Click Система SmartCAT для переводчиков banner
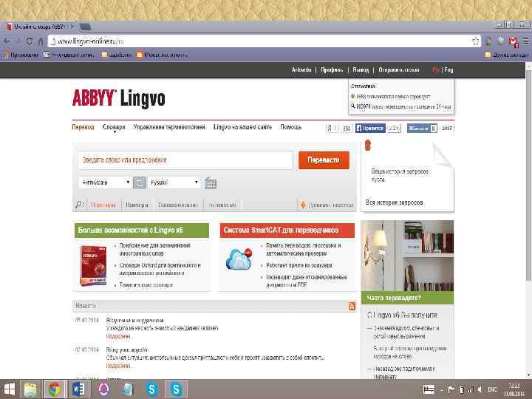 [x=287, y=231]
